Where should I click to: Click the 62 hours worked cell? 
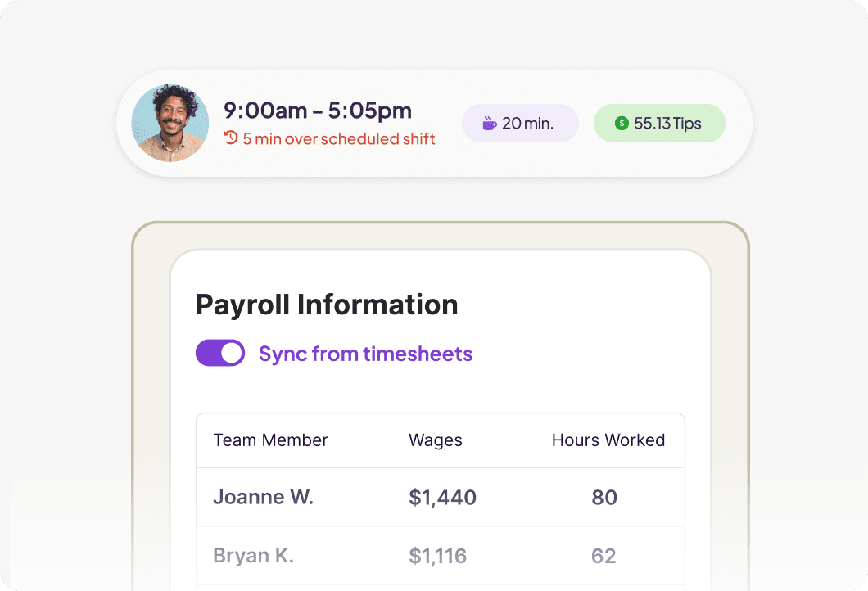(604, 556)
